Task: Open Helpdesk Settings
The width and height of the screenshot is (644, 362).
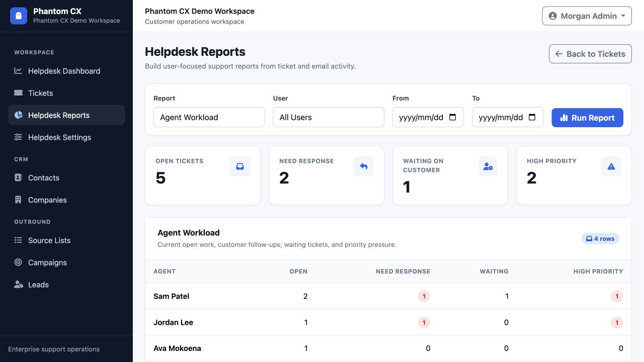Action: [x=66, y=137]
